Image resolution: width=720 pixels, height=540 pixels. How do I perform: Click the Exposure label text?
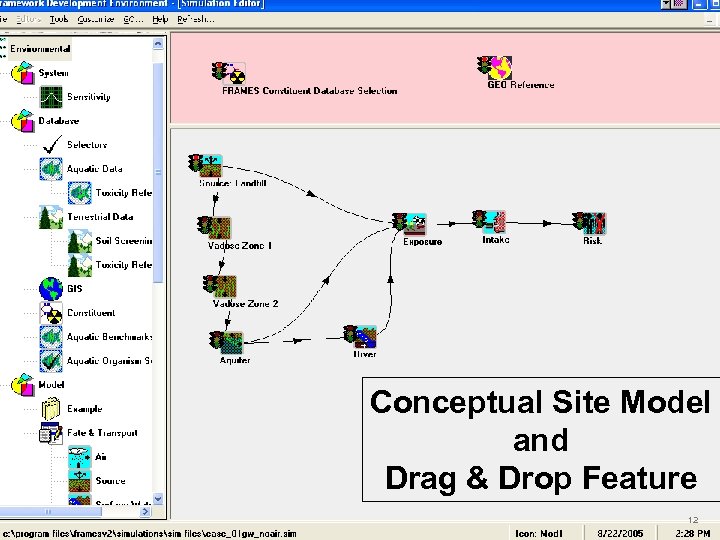tap(422, 242)
